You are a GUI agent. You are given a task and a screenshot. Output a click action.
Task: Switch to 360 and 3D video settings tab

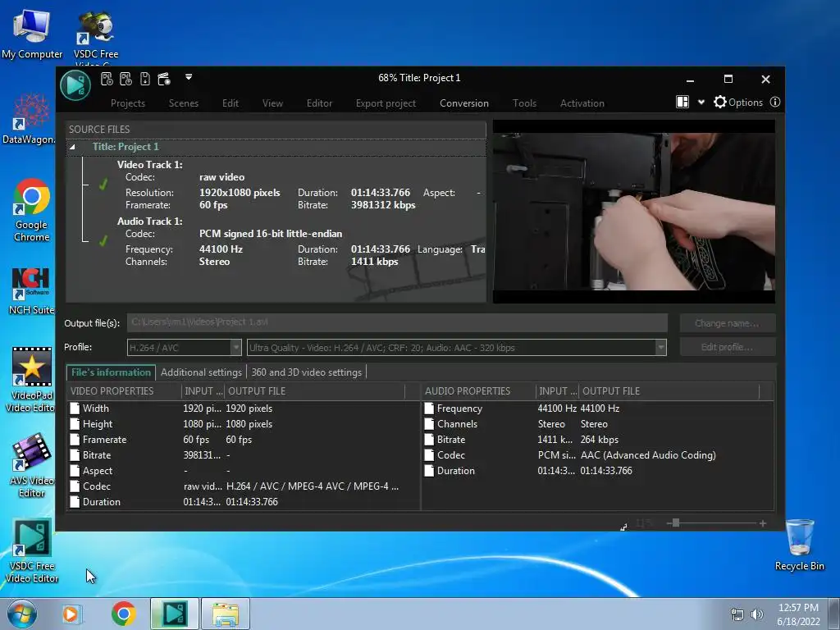(x=307, y=372)
